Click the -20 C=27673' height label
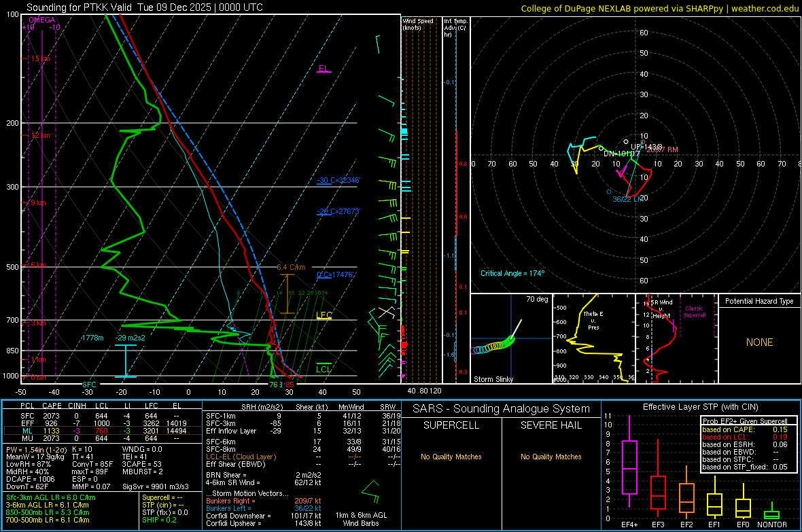 coord(338,211)
